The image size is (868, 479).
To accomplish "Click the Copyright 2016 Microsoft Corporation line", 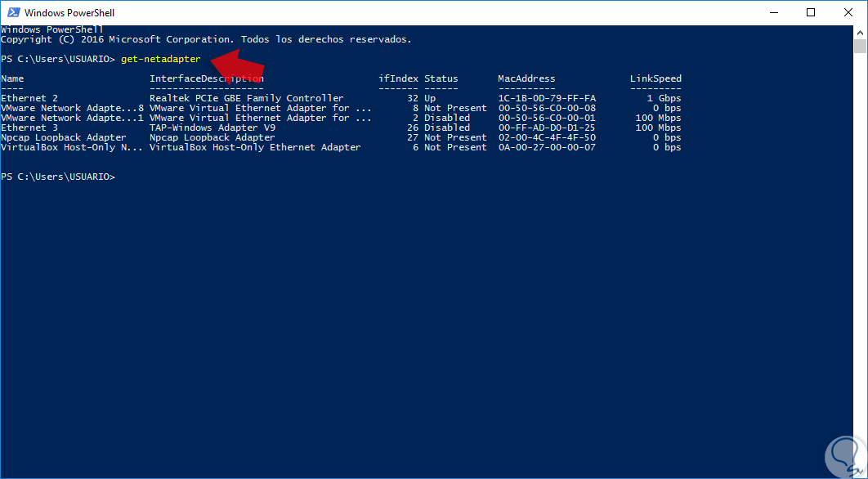I will (x=206, y=39).
